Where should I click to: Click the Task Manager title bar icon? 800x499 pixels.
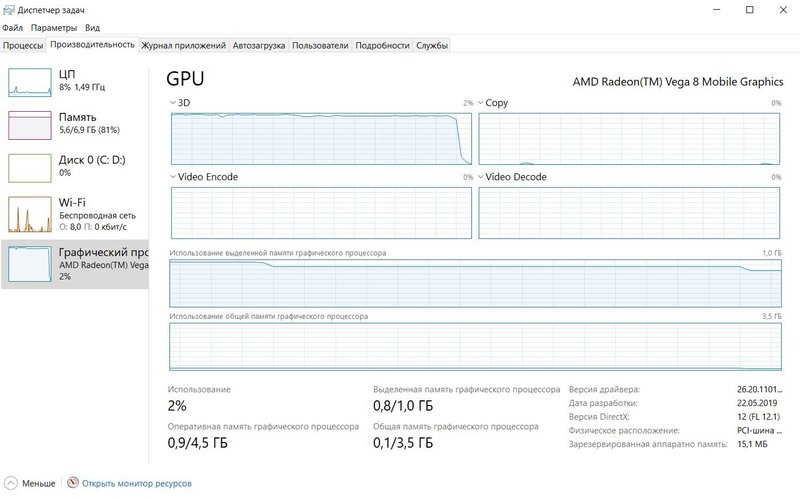click(9, 10)
